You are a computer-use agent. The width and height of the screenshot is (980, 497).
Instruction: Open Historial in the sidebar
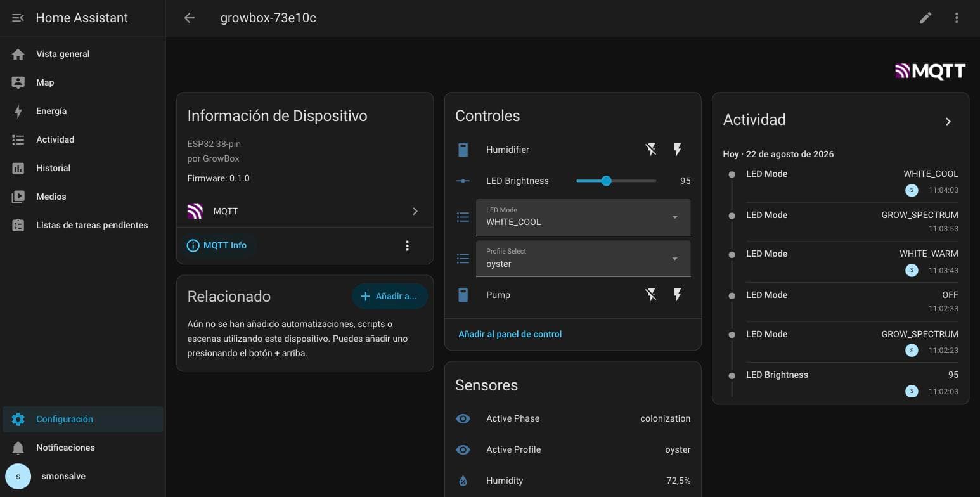coord(83,168)
